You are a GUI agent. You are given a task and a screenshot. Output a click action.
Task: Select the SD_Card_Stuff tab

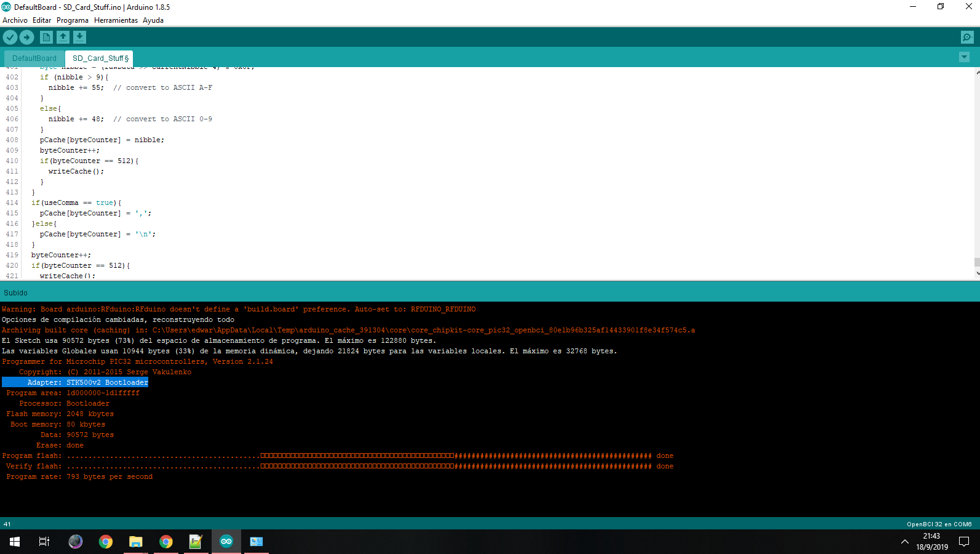pyautogui.click(x=100, y=58)
